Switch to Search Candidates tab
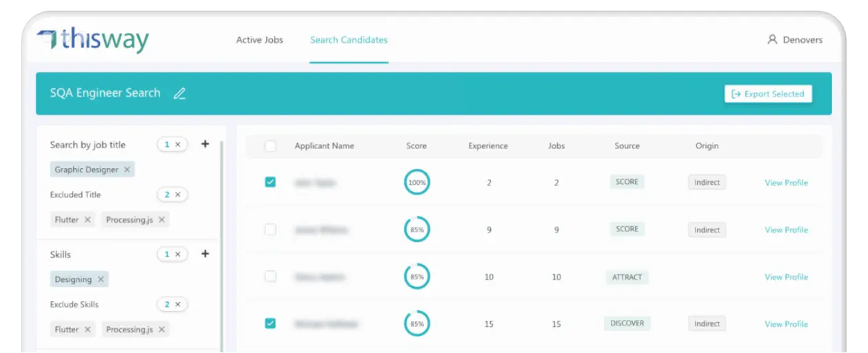The image size is (868, 353). tap(349, 40)
